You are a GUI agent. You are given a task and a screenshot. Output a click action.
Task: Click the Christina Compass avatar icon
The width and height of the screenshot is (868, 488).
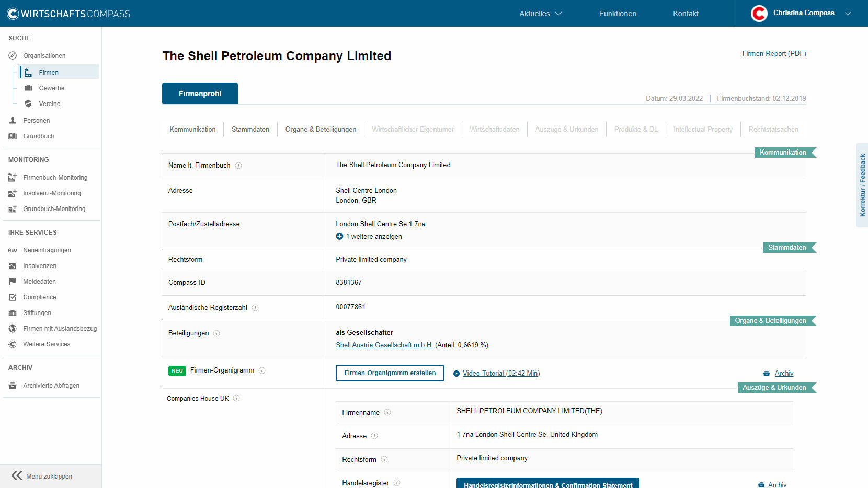pos(759,13)
